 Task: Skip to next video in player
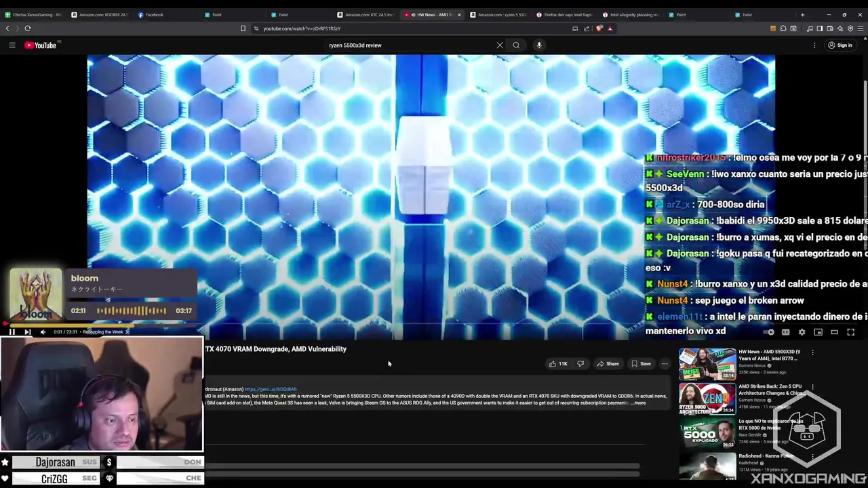(27, 332)
